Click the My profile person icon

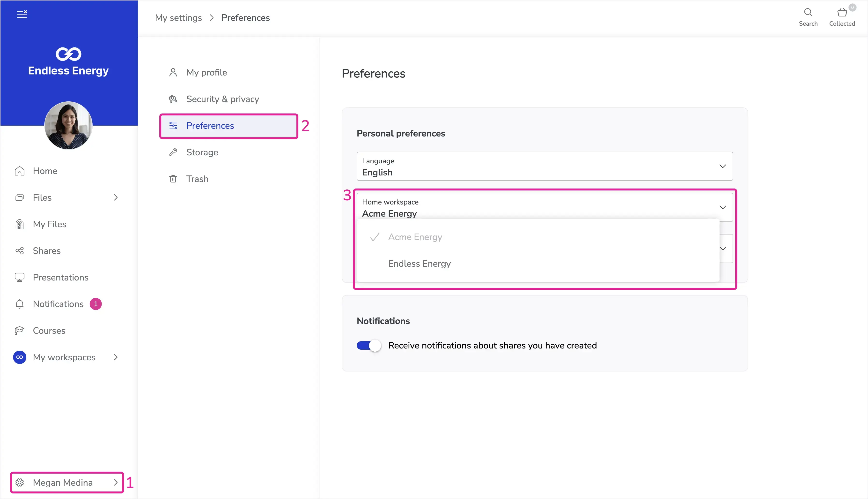173,72
